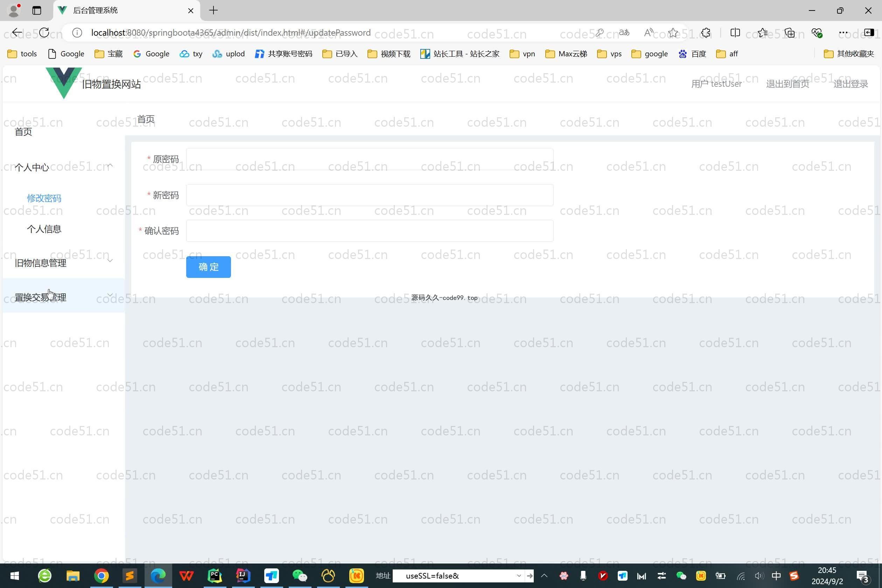Viewport: 882px width, 588px height.
Task: Reload the current page
Action: coord(44,33)
